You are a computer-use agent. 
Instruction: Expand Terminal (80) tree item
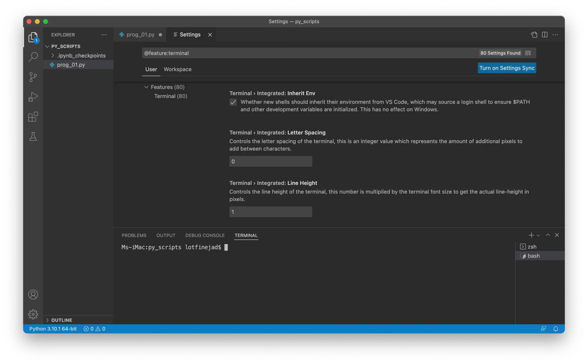(170, 96)
